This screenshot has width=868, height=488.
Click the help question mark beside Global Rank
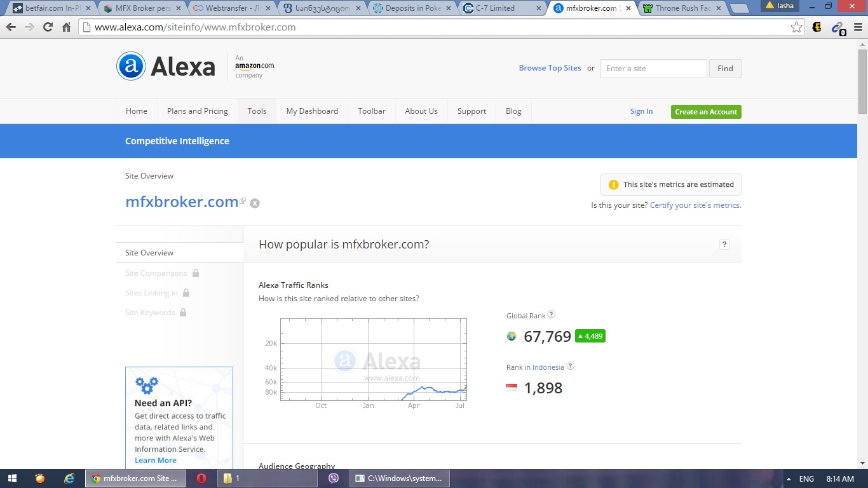[552, 315]
